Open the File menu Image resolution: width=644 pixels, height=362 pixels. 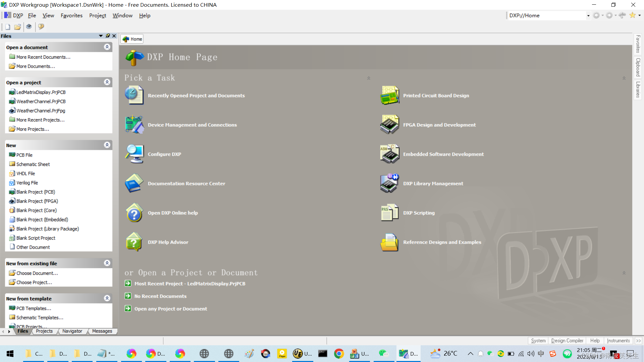click(x=32, y=15)
